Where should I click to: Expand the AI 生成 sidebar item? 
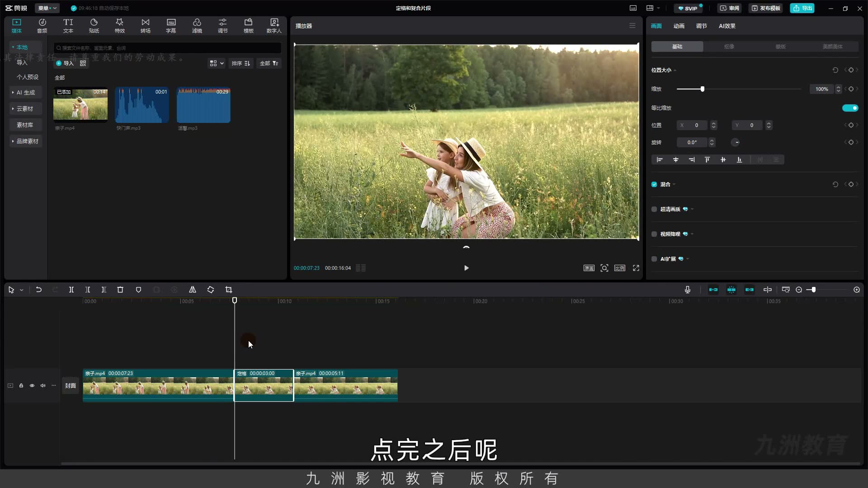pos(25,92)
